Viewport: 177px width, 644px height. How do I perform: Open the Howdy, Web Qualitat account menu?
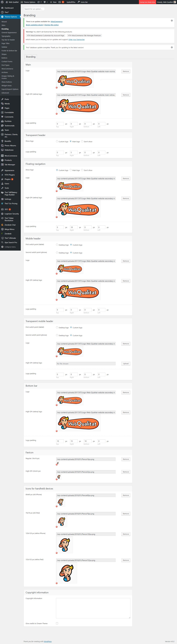pyautogui.click(x=166, y=2)
